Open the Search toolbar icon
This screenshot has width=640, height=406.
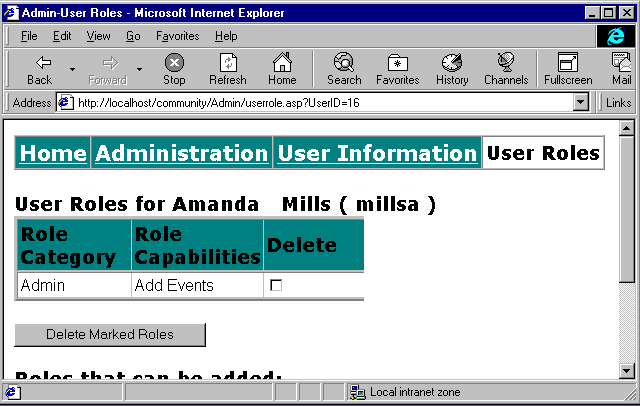coord(343,68)
